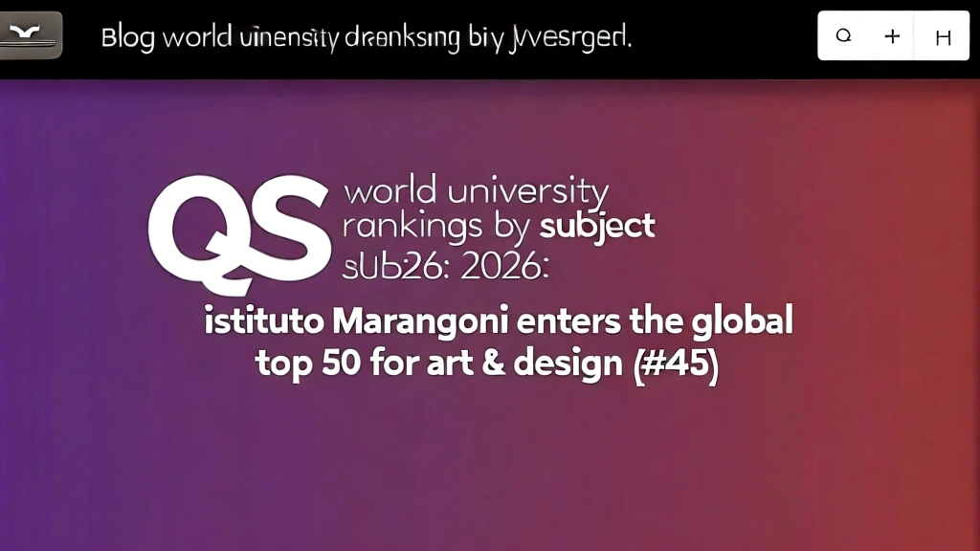The image size is (980, 551).
Task: Click the magnifier inside the white pill control
Action: [x=842, y=35]
